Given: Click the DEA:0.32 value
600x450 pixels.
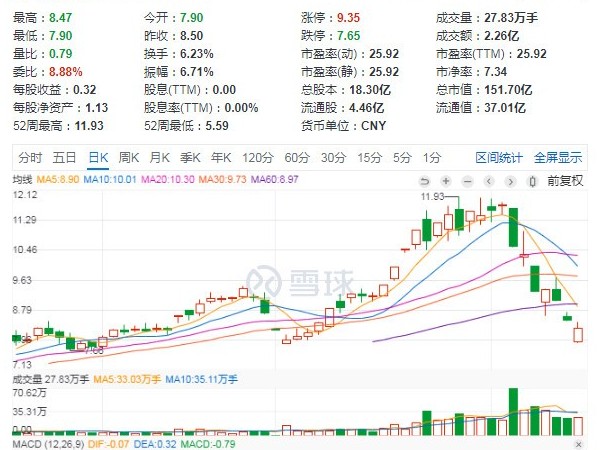Looking at the screenshot, I should 155,444.
